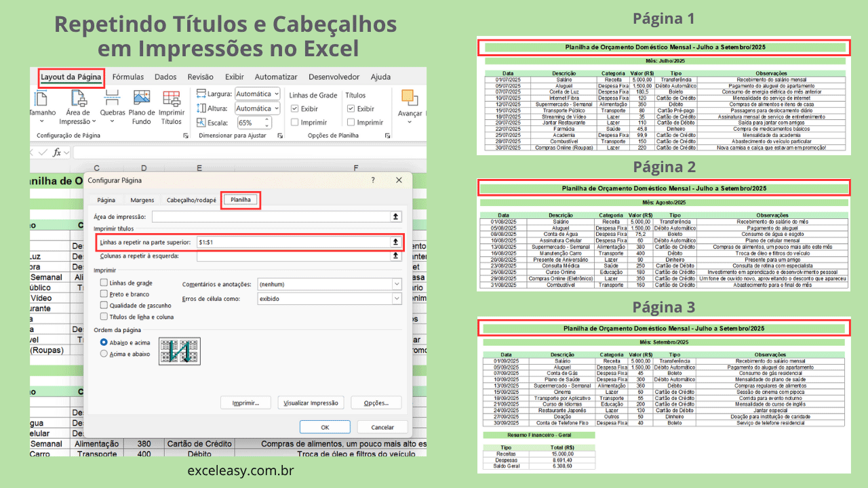Image resolution: width=868 pixels, height=488 pixels.
Task: Check Qualidade de rascunho option
Action: pos(104,306)
